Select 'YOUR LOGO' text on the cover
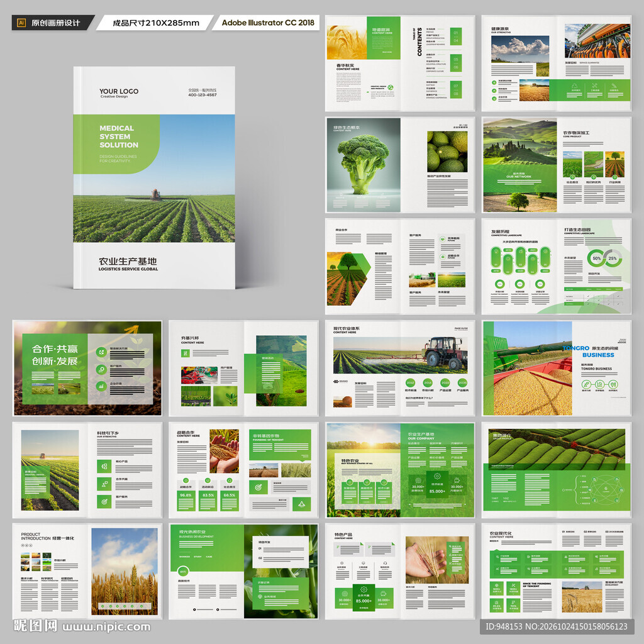 (x=119, y=91)
